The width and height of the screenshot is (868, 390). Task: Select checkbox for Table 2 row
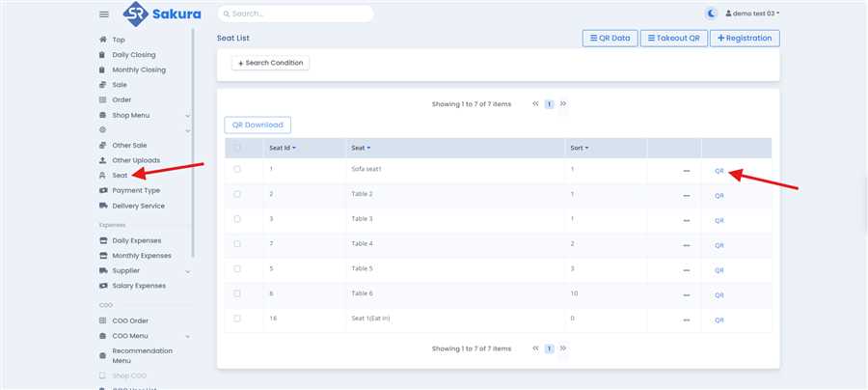point(237,195)
